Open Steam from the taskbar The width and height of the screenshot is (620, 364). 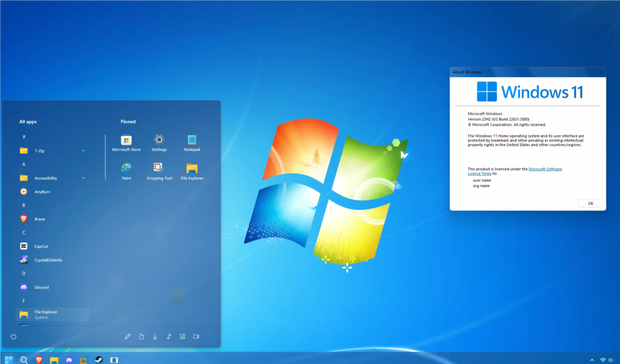tap(99, 360)
